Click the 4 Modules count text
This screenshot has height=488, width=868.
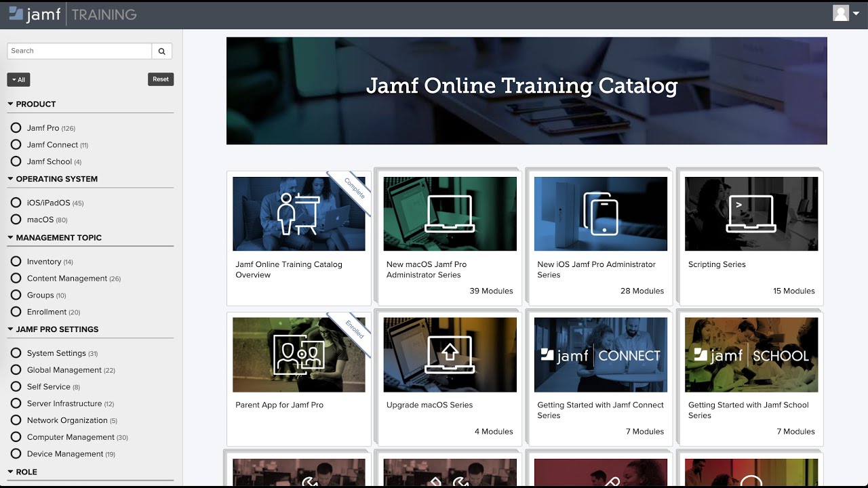pyautogui.click(x=494, y=432)
